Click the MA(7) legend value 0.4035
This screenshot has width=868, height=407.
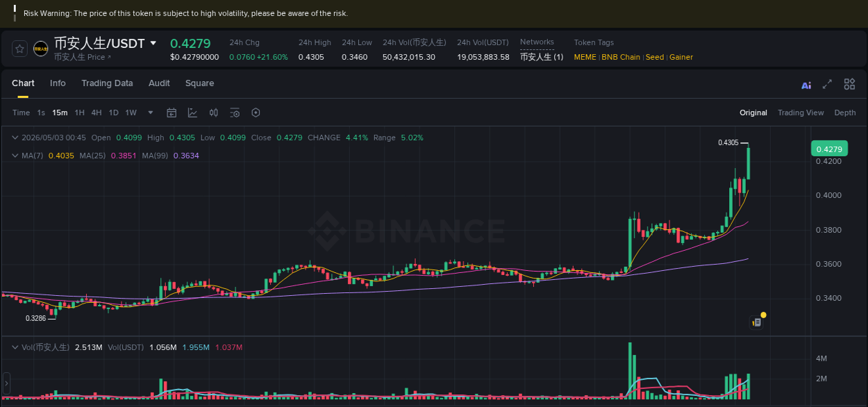point(60,156)
